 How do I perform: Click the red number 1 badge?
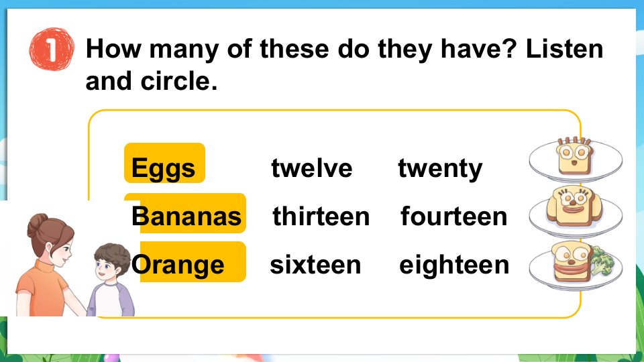click(52, 49)
